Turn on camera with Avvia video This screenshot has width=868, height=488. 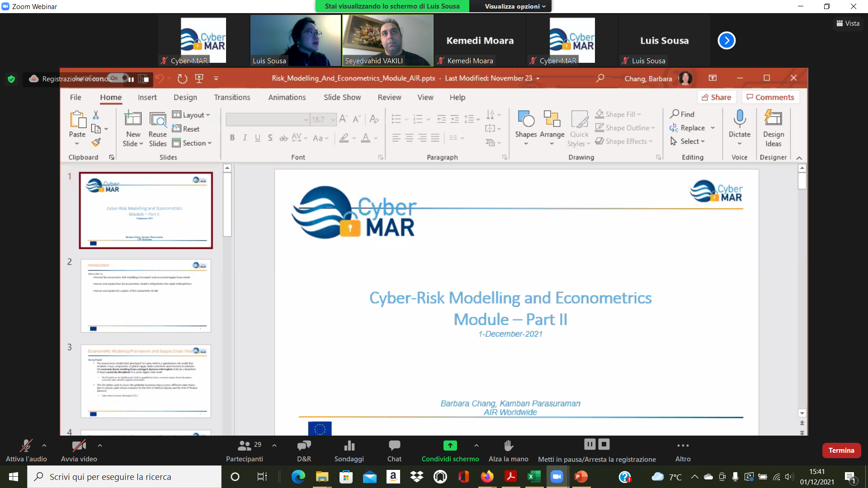click(x=79, y=446)
